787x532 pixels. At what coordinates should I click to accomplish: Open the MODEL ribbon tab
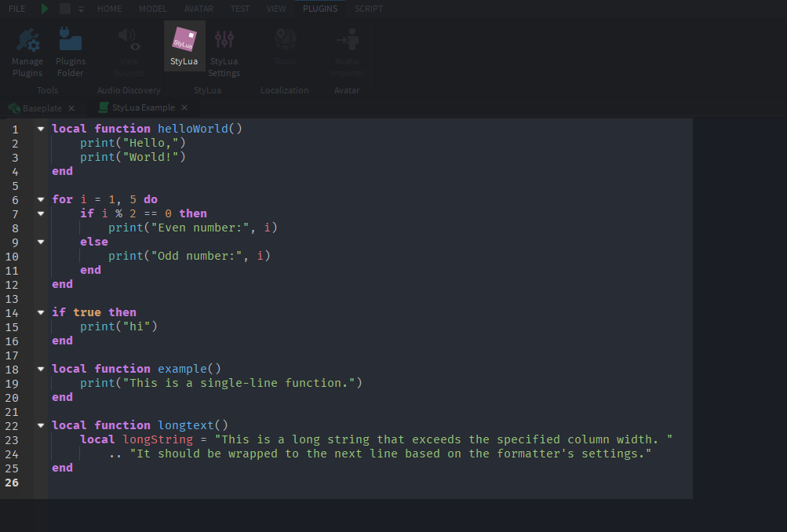[152, 9]
